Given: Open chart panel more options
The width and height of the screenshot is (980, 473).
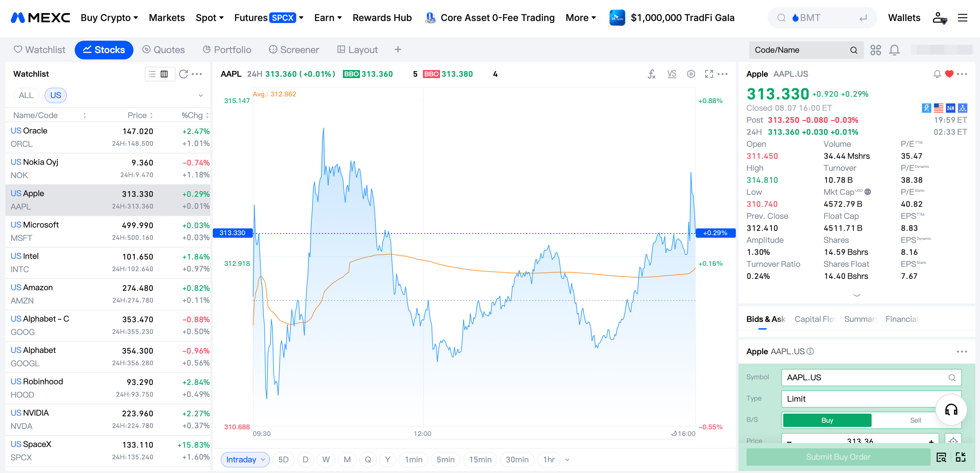Looking at the screenshot, I should tap(722, 74).
